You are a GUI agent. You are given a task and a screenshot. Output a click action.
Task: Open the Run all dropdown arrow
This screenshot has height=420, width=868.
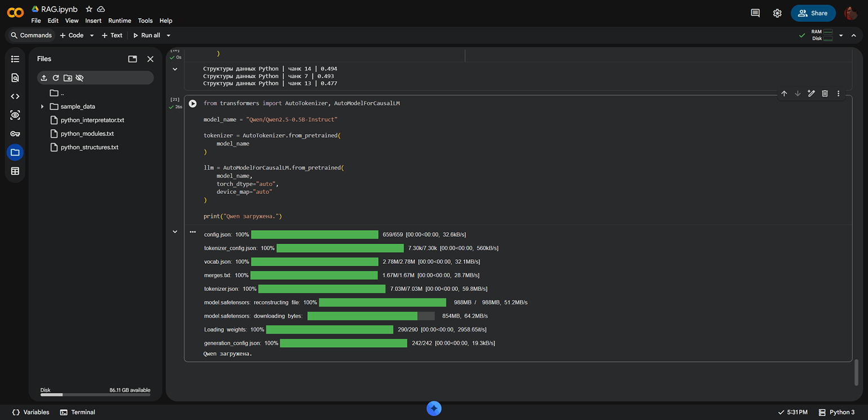coord(169,36)
